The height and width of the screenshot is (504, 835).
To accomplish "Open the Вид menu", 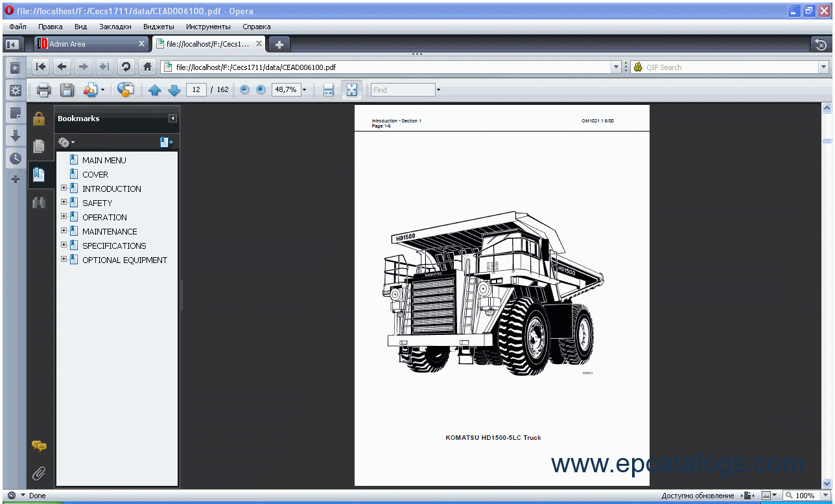I will click(80, 27).
